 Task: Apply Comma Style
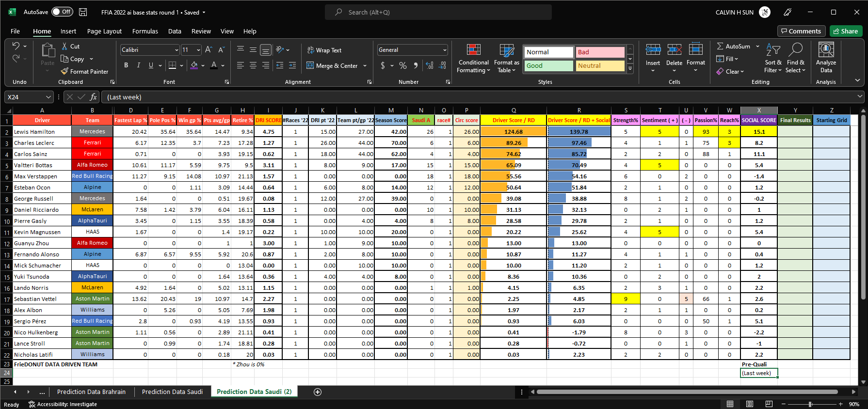point(416,65)
